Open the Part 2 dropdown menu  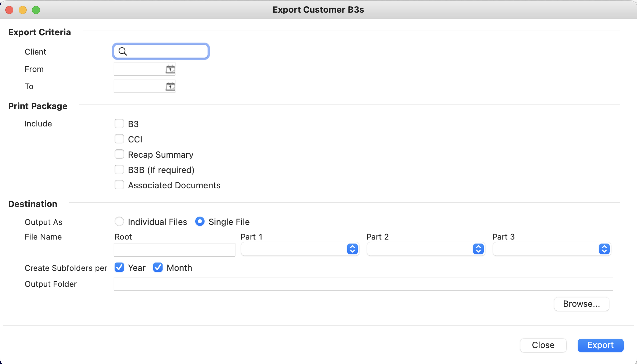coord(426,249)
